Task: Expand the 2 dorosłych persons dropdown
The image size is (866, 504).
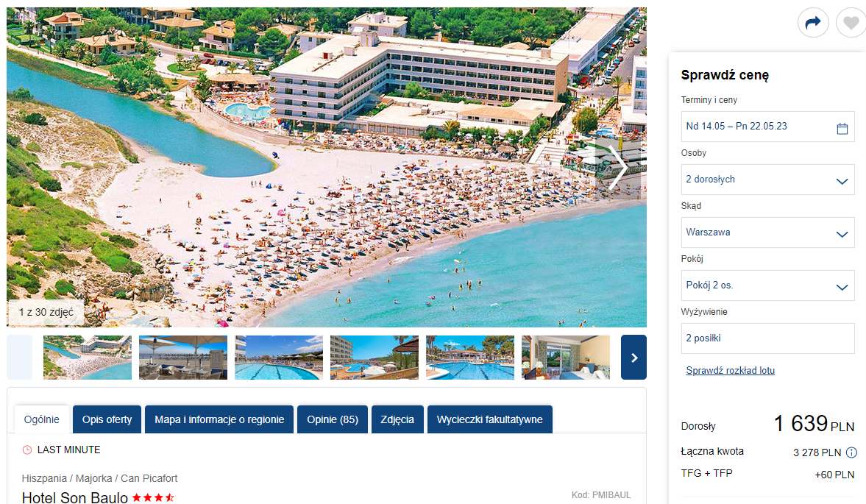Action: 767,180
